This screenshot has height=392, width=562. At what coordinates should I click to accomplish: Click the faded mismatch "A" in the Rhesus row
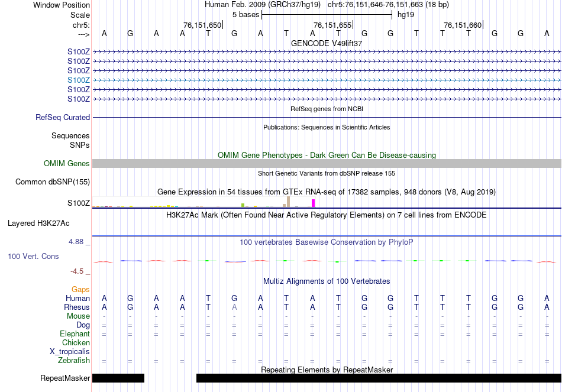(x=234, y=307)
